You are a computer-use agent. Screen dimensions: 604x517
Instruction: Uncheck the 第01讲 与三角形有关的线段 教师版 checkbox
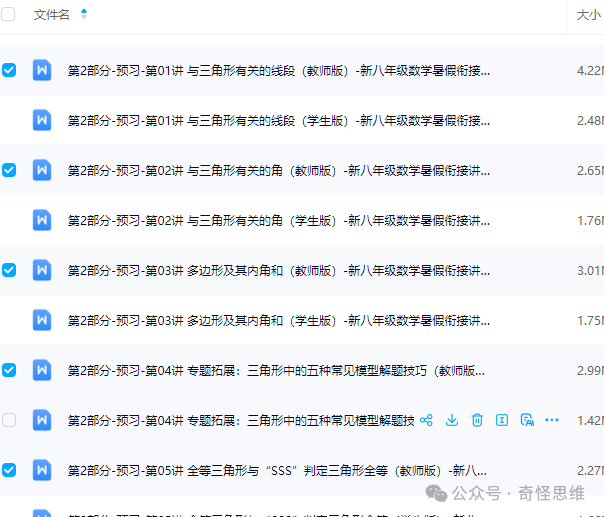9,70
